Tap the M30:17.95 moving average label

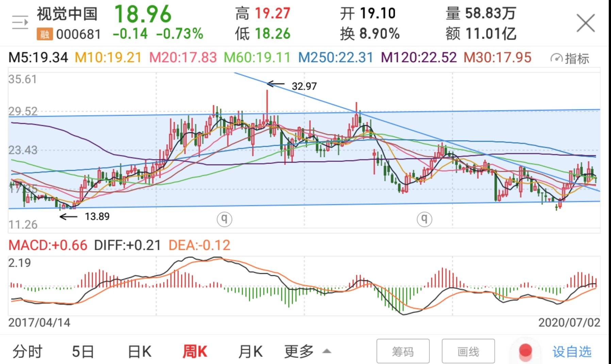497,57
